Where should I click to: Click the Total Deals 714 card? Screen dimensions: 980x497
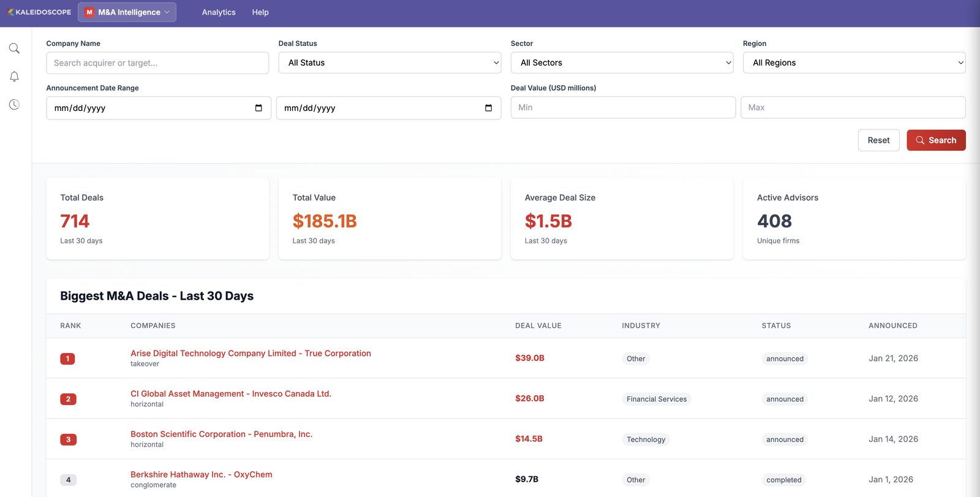tap(157, 218)
